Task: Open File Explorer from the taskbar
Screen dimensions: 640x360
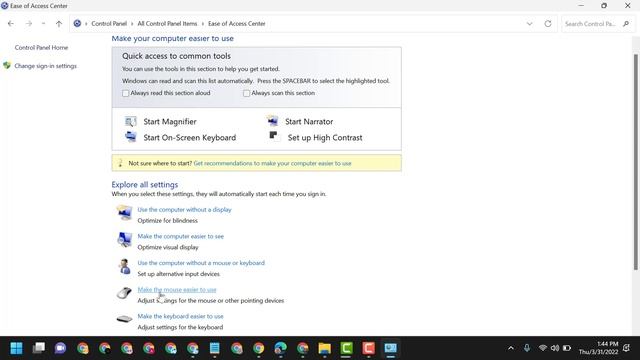Action: pos(324,348)
